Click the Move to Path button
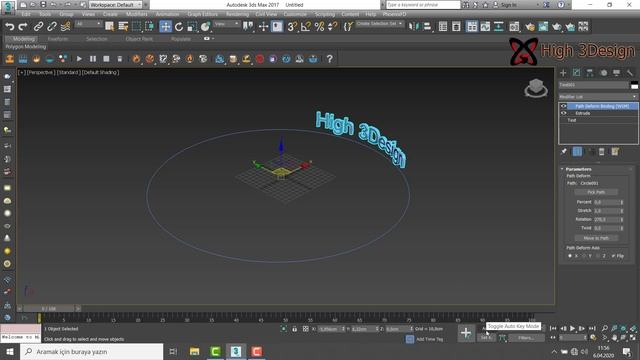This screenshot has width=640, height=360. pyautogui.click(x=596, y=238)
